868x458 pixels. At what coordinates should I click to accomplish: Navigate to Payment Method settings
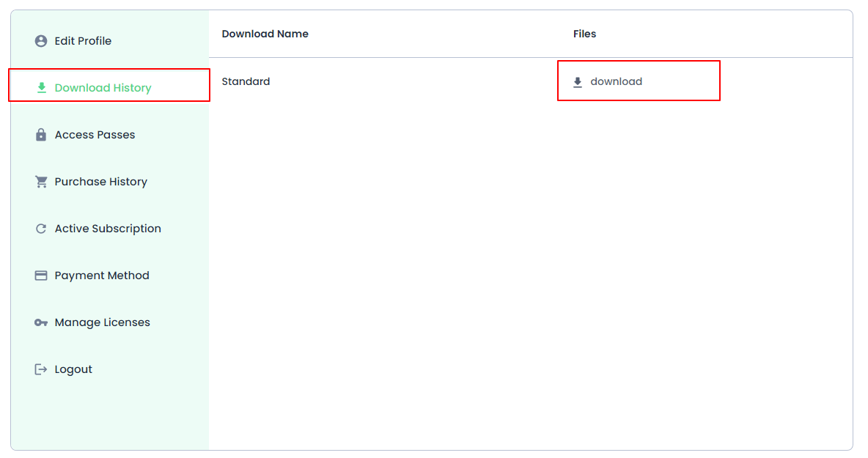click(x=102, y=276)
